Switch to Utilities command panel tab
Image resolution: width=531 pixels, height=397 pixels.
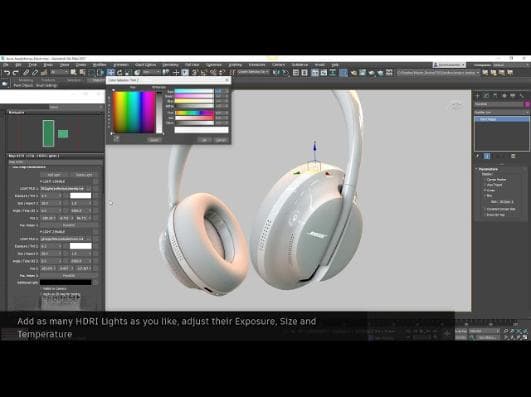pos(522,96)
